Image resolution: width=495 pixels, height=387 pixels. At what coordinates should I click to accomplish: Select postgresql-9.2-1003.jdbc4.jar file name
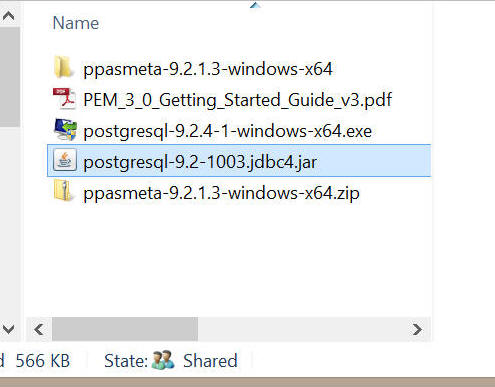point(200,162)
